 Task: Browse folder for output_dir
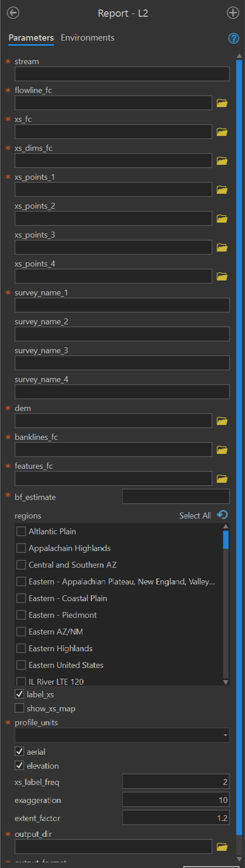point(222,847)
